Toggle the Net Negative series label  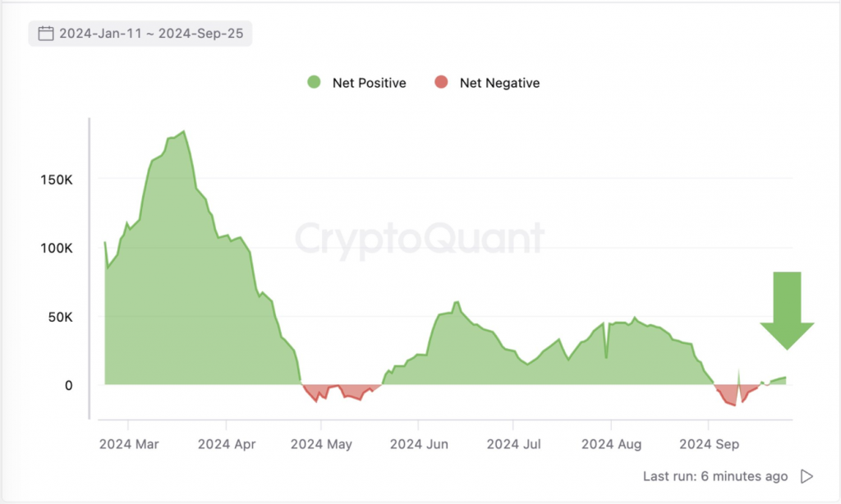click(499, 82)
